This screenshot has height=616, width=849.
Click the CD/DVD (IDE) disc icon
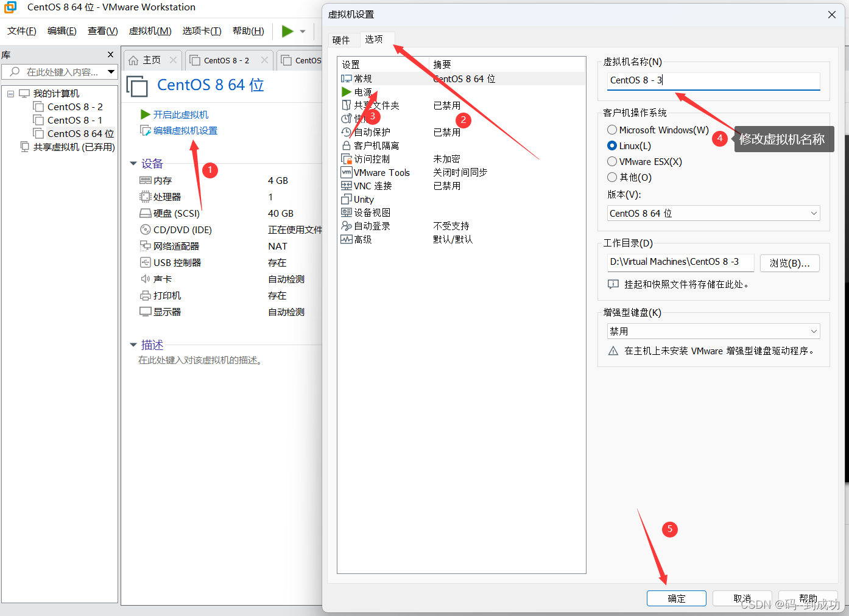click(146, 229)
